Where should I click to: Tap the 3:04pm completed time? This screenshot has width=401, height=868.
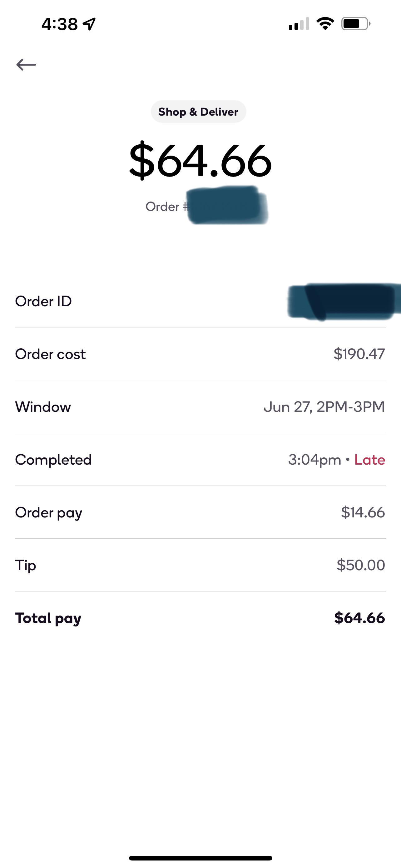(314, 460)
